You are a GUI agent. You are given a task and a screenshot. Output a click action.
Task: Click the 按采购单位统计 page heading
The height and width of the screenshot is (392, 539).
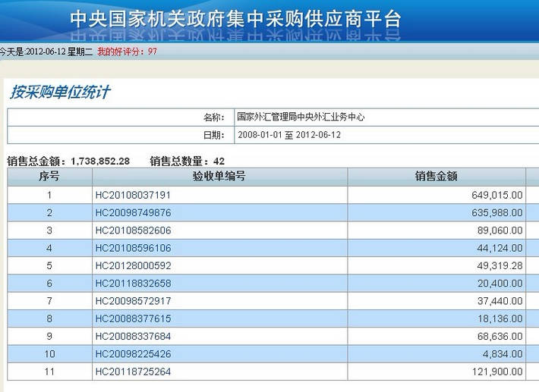tap(59, 93)
